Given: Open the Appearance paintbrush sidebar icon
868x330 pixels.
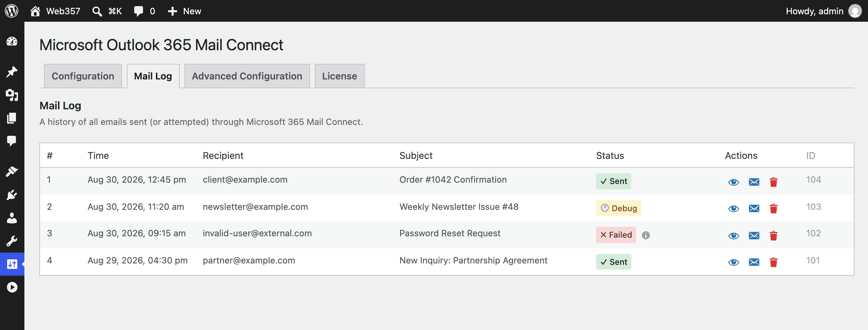Looking at the screenshot, I should [x=12, y=171].
